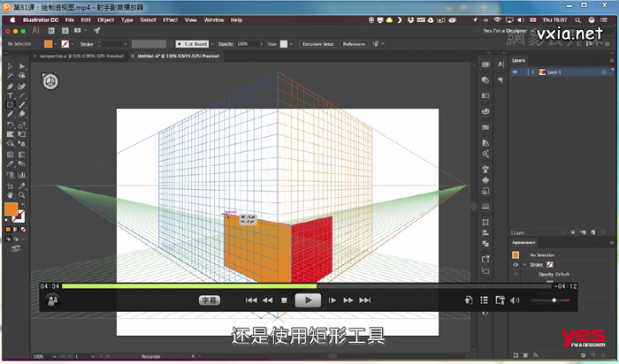Click the player volume mute icon
This screenshot has height=364, width=619.
point(515,300)
